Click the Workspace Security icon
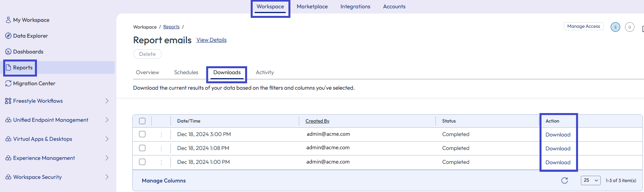 coord(8,177)
